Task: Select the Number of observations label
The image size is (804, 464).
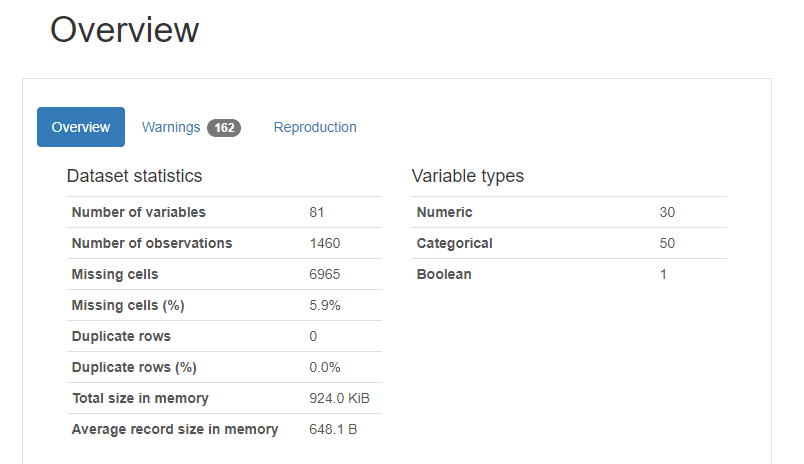Action: click(x=152, y=243)
